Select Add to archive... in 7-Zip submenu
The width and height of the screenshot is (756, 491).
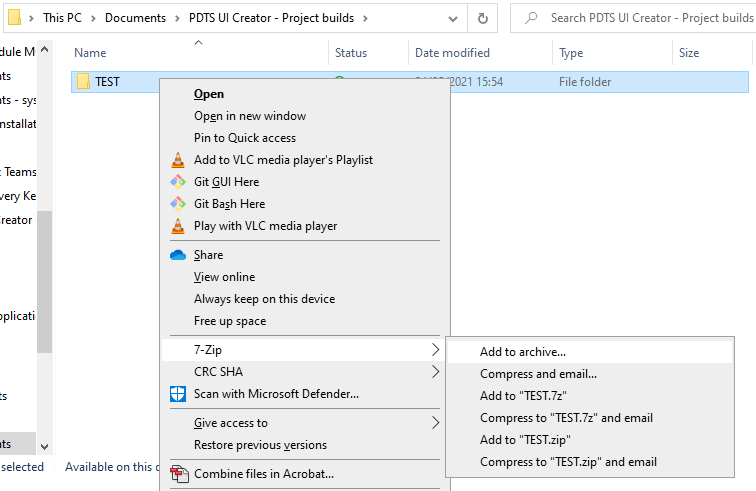590,352
